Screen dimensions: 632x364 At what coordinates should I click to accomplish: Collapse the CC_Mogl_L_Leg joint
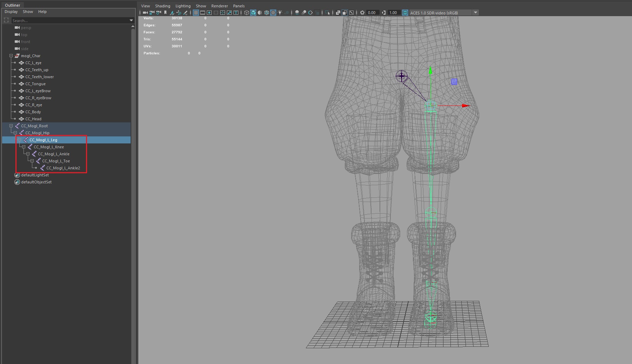click(19, 140)
